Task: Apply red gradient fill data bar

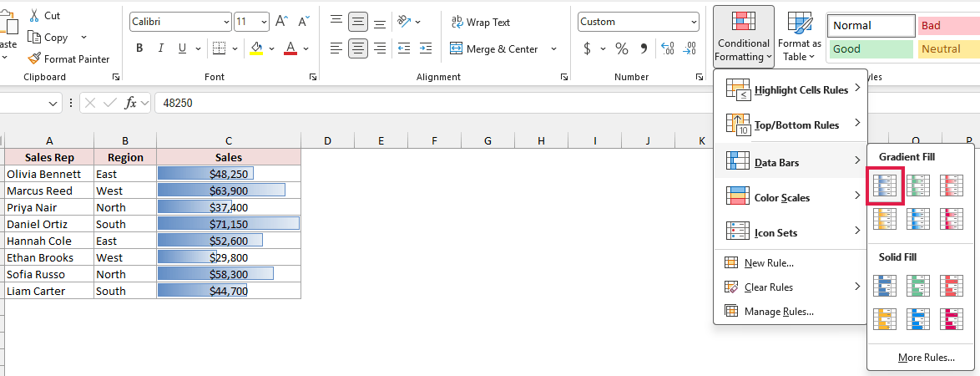Action: [952, 185]
